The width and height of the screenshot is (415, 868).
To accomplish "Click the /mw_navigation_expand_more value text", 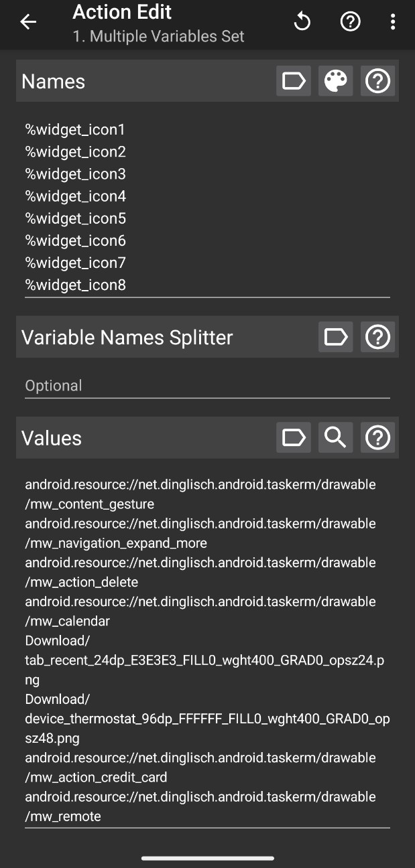I will (x=116, y=542).
